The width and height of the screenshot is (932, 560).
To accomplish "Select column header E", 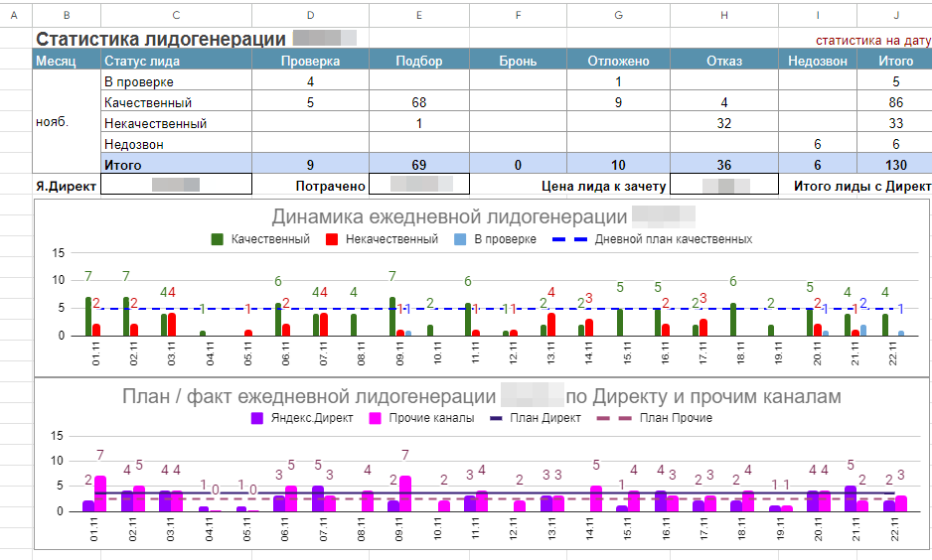I will click(419, 15).
